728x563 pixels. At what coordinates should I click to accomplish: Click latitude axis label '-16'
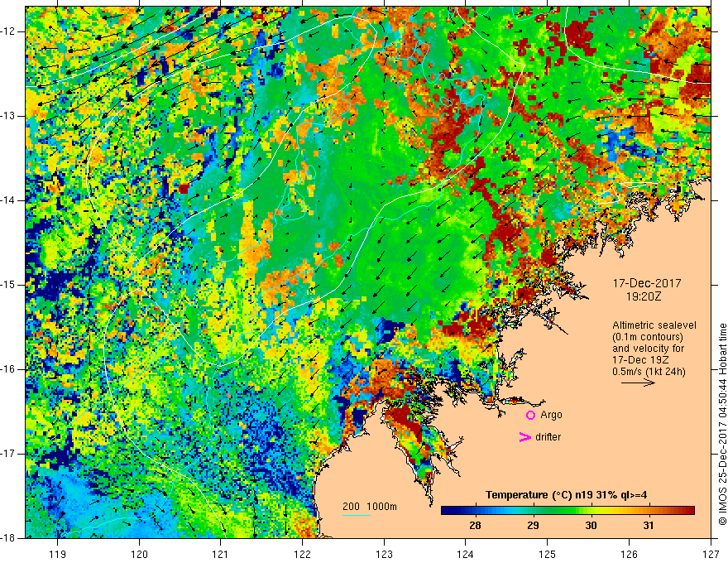(8, 369)
